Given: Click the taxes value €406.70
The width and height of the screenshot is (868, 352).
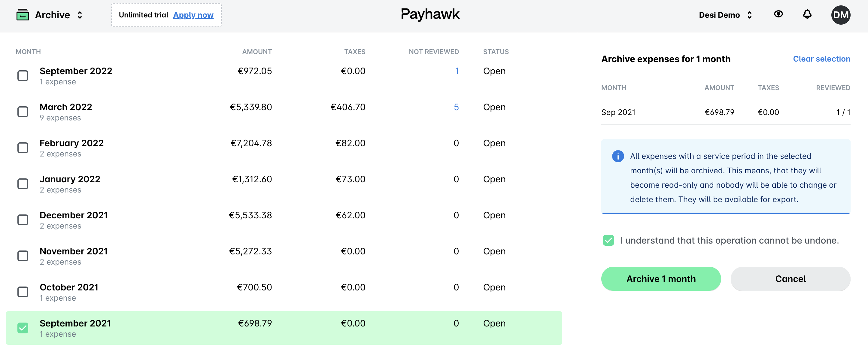Looking at the screenshot, I should point(348,107).
